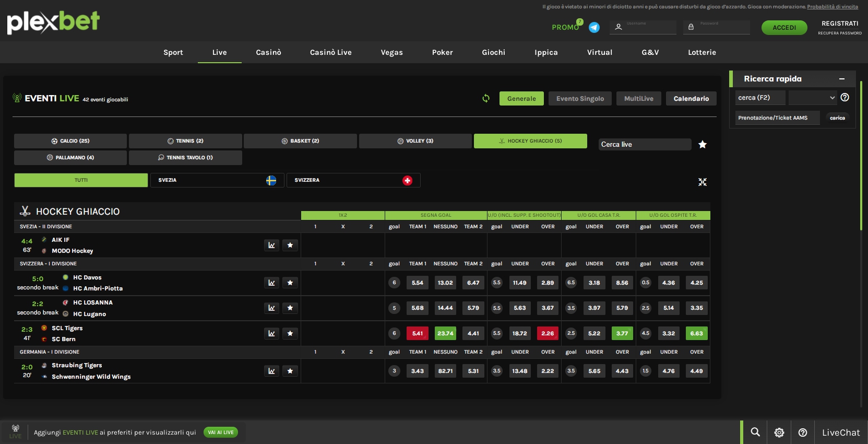Select Straubing Tigers NESSUNO odds 82.71
868x444 pixels.
[445, 371]
